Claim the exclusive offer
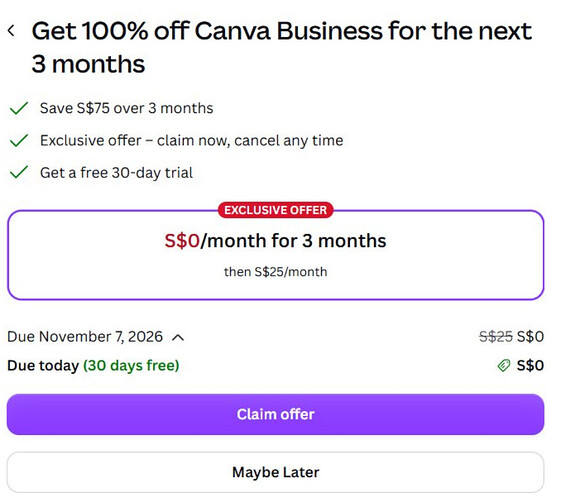 (x=275, y=414)
